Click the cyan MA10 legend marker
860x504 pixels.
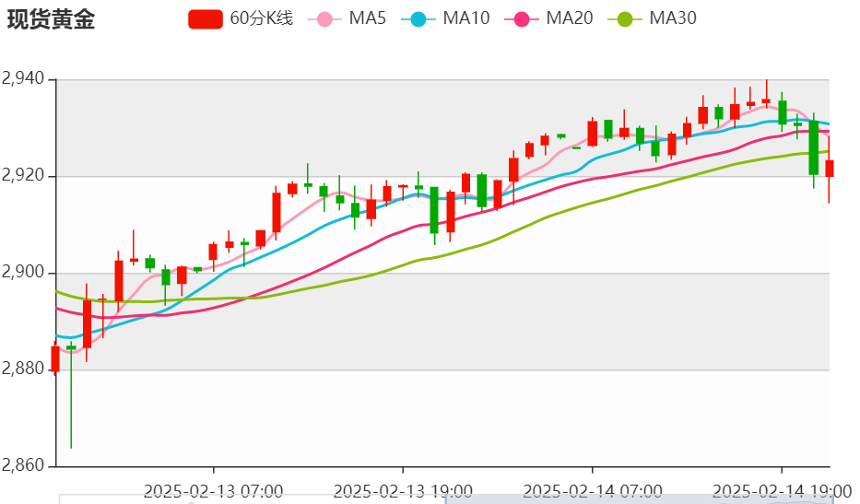[x=419, y=18]
